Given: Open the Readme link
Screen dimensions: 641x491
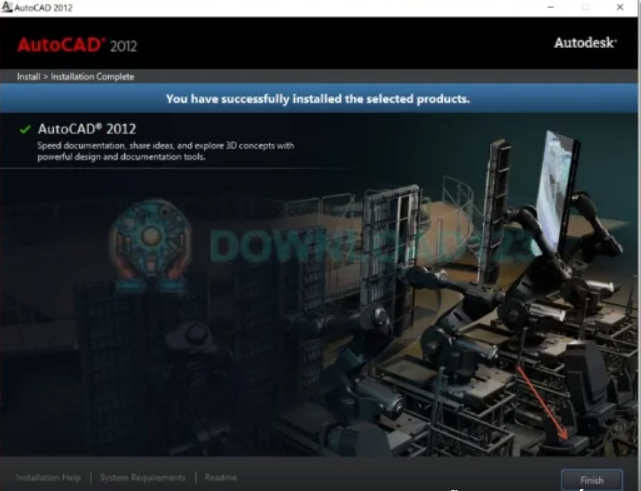Looking at the screenshot, I should 221,478.
